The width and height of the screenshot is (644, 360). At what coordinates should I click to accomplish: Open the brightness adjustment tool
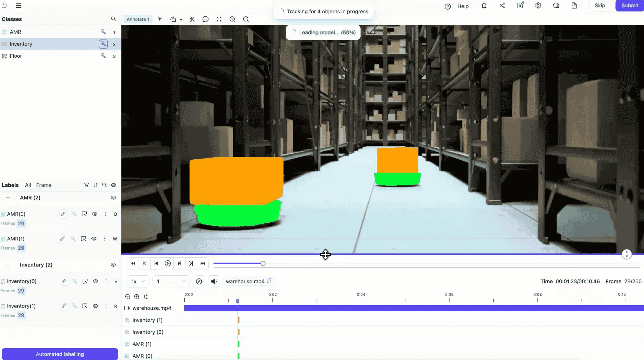point(160,19)
